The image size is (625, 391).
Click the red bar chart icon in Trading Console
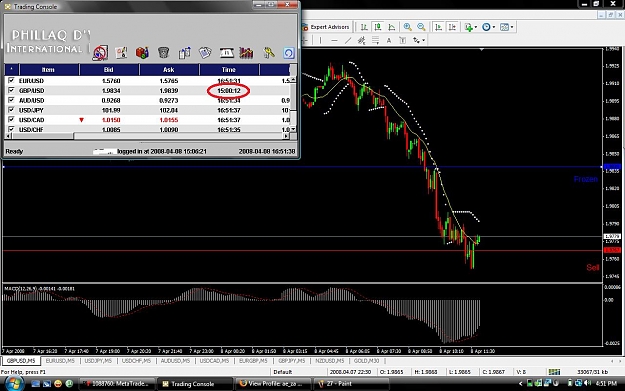tap(246, 53)
